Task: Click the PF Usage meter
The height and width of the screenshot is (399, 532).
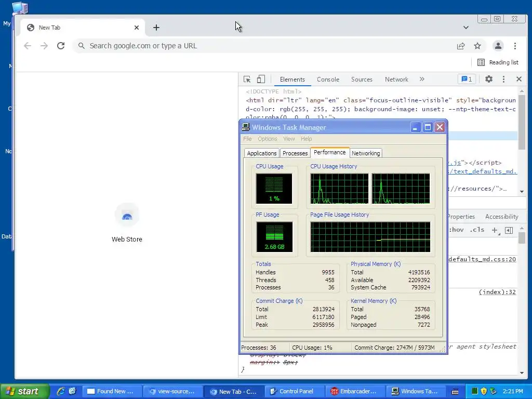Action: pos(274,237)
